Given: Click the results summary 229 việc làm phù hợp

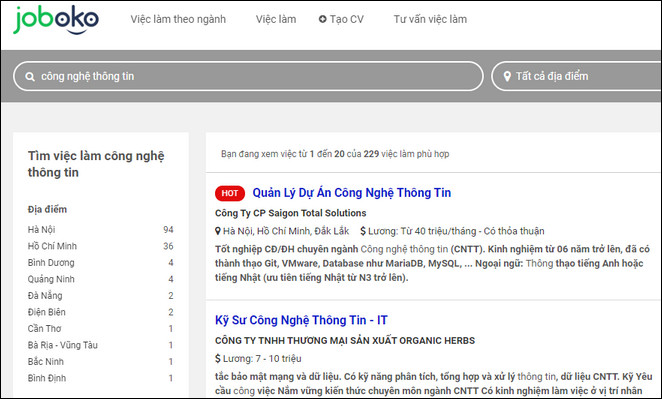Looking at the screenshot, I should [406, 154].
